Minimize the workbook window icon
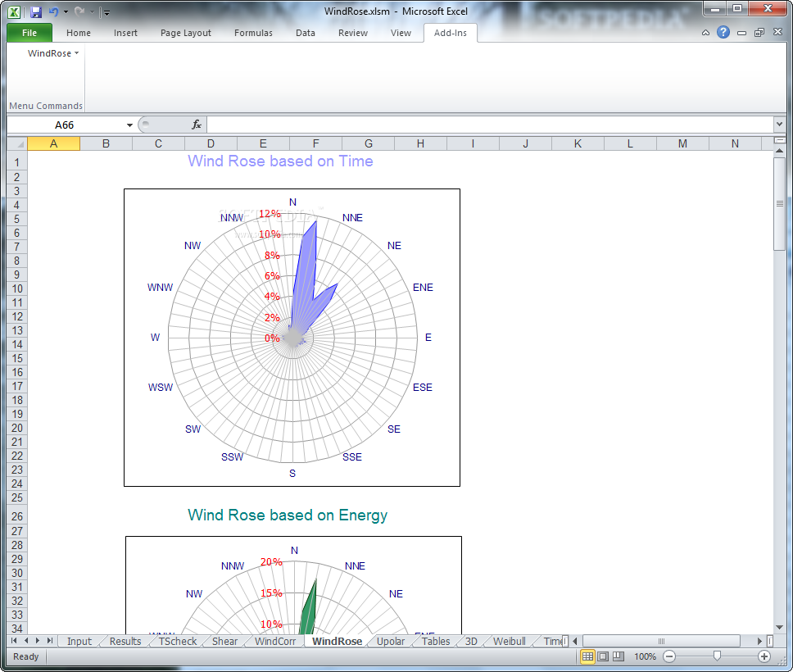 click(741, 33)
